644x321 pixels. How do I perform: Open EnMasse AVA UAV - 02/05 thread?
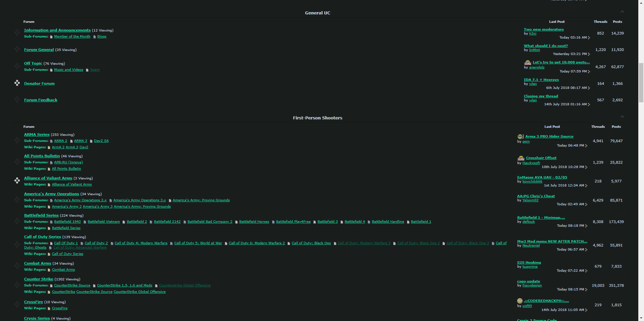click(x=542, y=177)
